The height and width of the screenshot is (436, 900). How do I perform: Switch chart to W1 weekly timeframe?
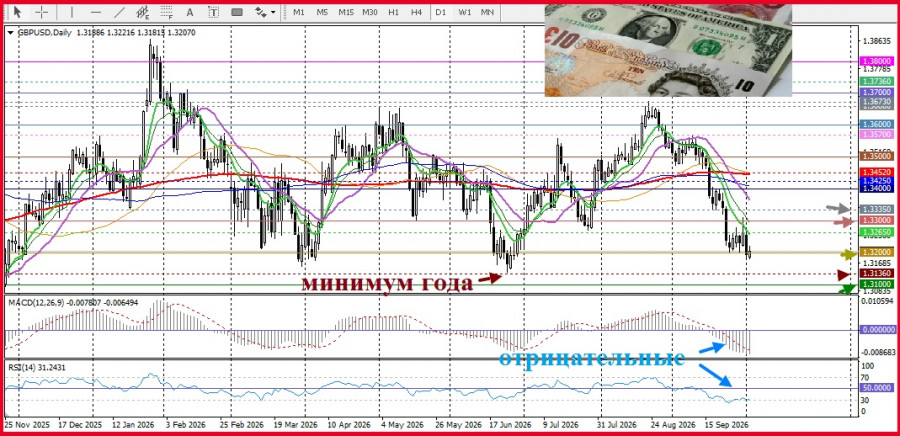[x=464, y=12]
